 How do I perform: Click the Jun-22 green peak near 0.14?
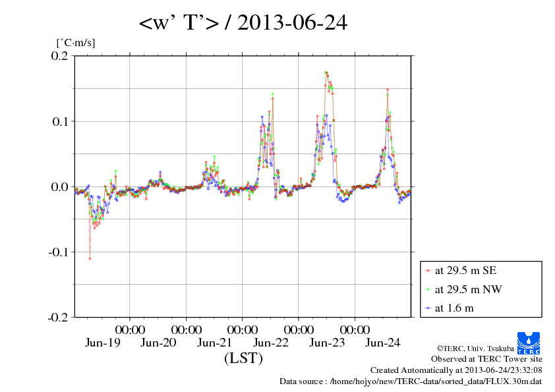coord(272,94)
